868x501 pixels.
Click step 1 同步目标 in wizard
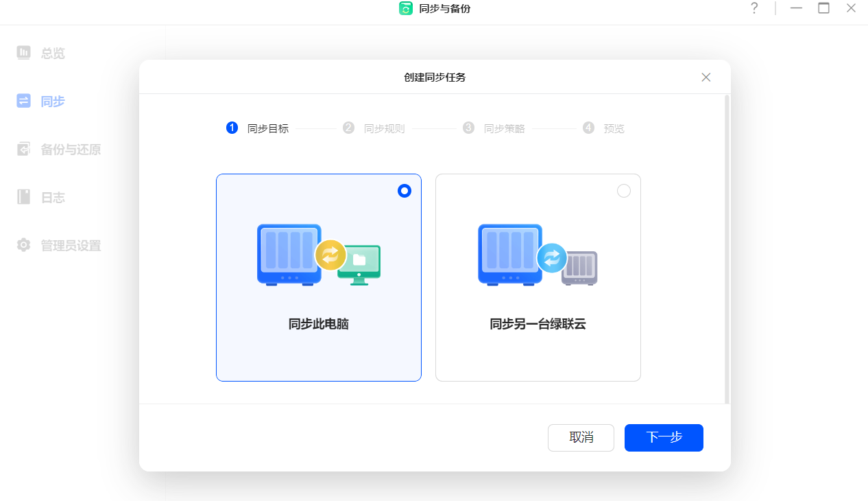pos(258,128)
